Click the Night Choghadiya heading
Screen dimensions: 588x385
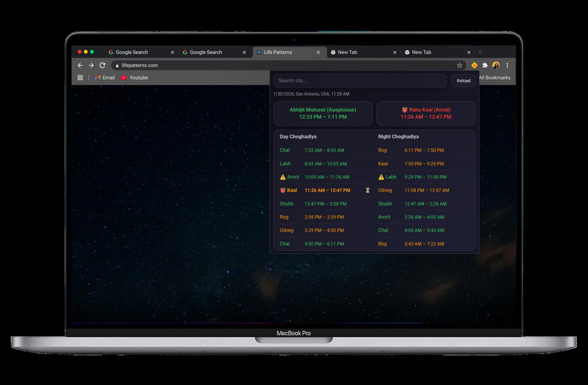click(x=398, y=136)
